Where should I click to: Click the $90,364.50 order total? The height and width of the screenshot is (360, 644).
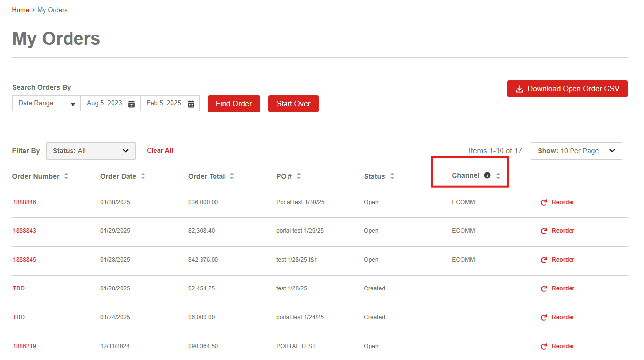click(x=203, y=346)
